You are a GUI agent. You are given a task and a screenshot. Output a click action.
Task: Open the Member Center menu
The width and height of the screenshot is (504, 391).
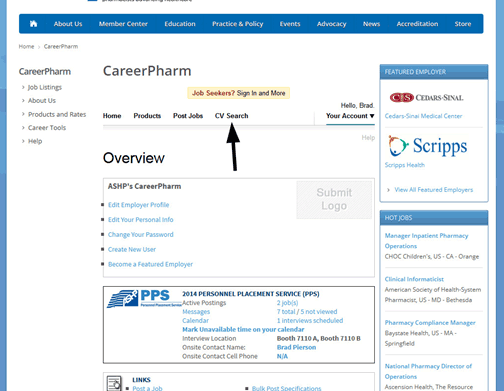click(x=123, y=24)
